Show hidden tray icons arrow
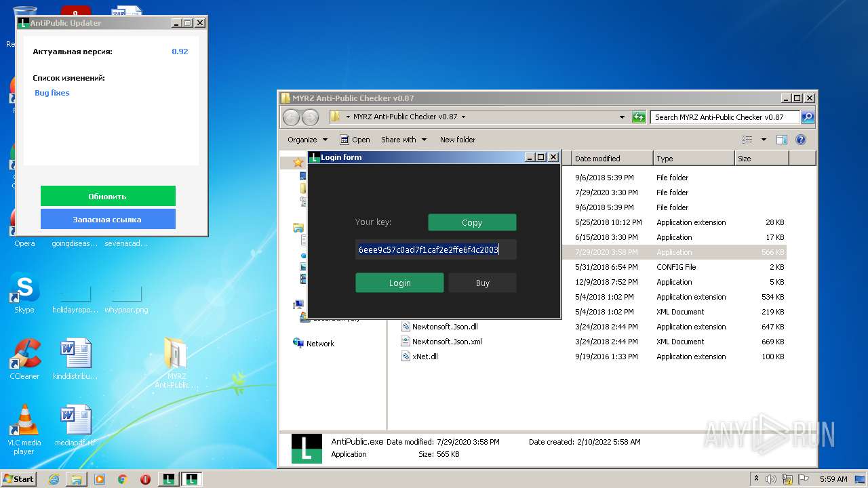 click(757, 479)
